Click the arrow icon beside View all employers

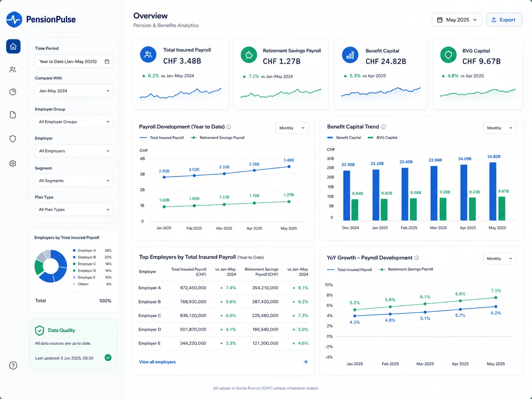tap(305, 362)
